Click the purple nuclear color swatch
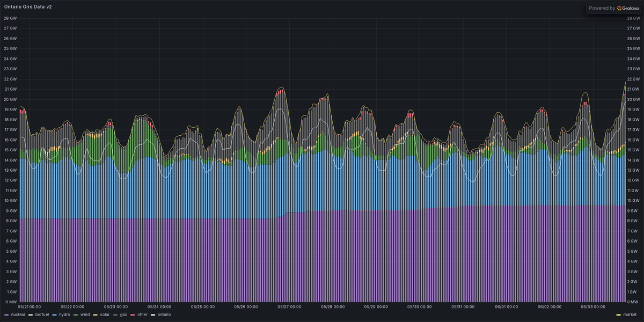The image size is (644, 322). click(x=6, y=314)
